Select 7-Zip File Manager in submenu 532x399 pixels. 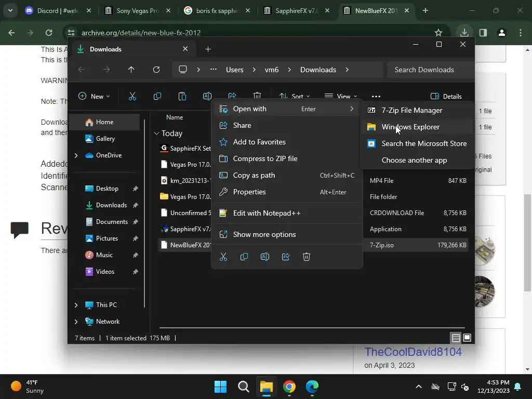point(417,110)
